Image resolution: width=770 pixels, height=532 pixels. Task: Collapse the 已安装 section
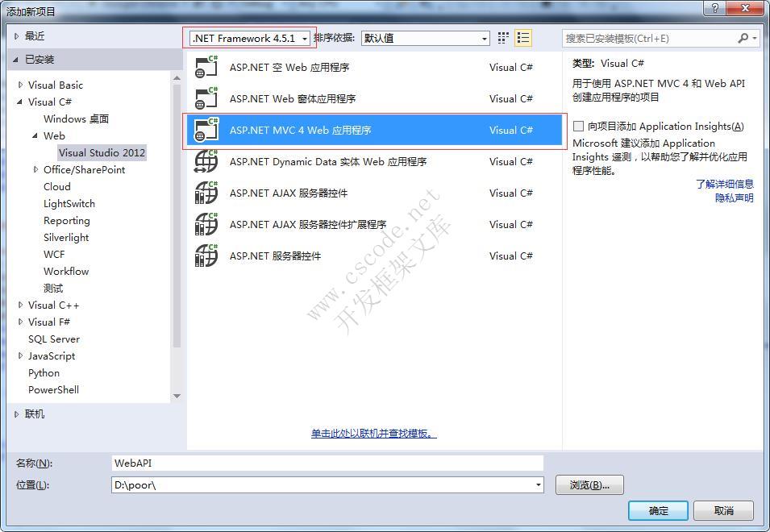[16, 60]
